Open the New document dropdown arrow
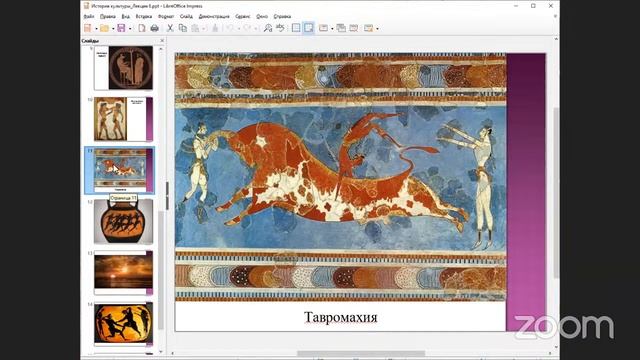The image size is (640, 360). 96,29
